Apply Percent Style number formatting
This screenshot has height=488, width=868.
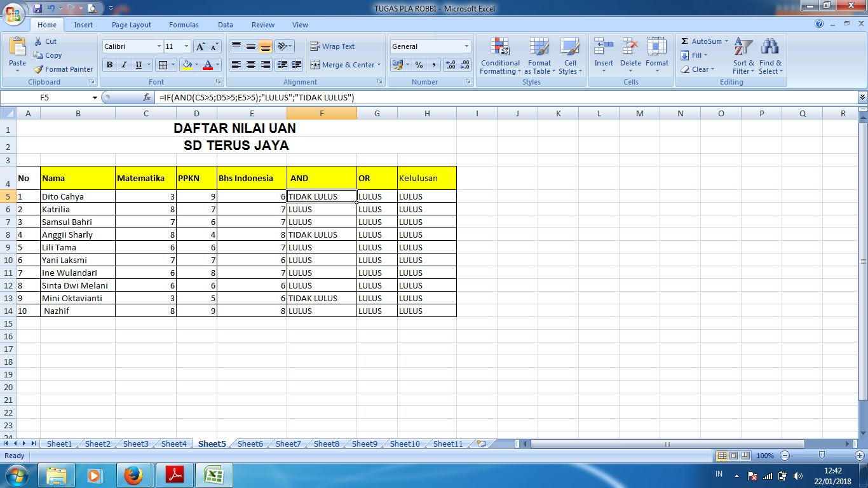(419, 65)
